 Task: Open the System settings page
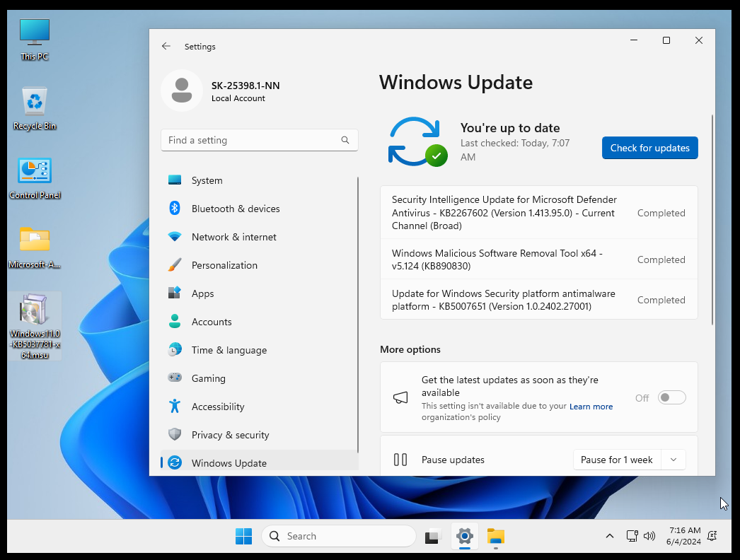259,180
